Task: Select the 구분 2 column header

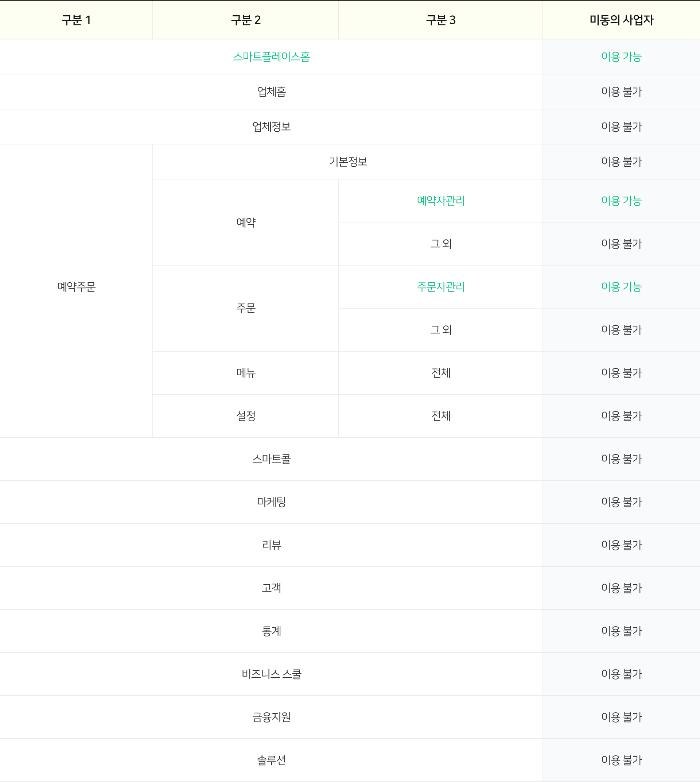Action: click(246, 20)
